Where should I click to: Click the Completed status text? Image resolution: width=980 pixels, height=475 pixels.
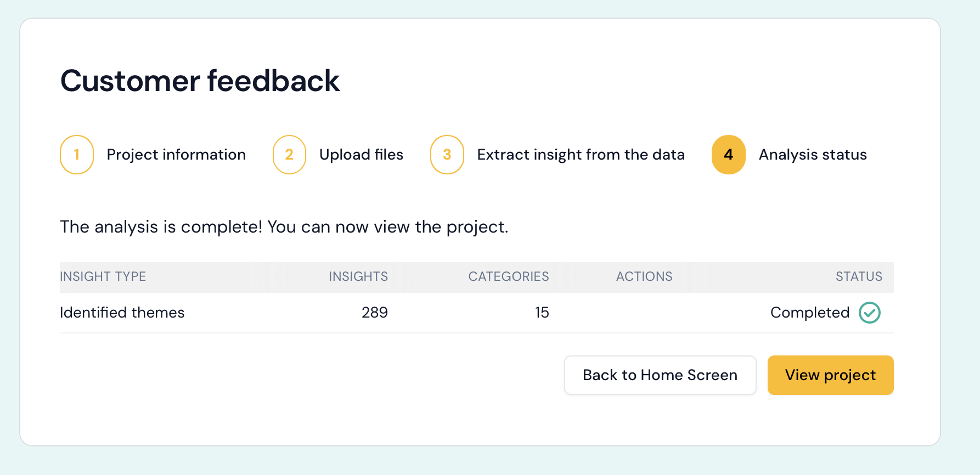[810, 313]
